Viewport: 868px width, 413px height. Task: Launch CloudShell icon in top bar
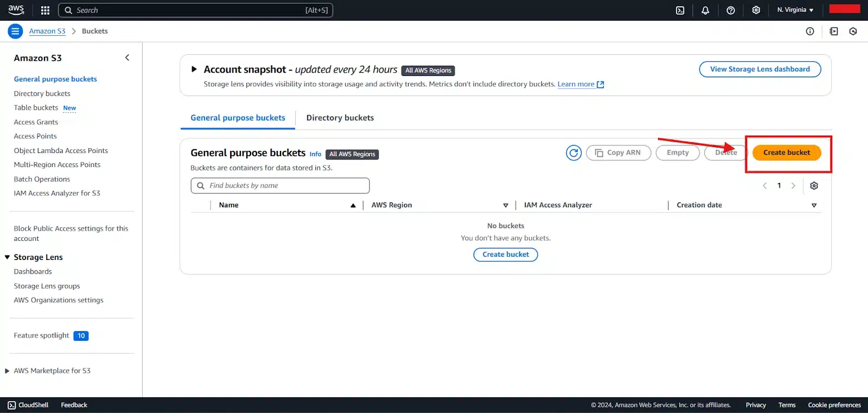click(680, 10)
